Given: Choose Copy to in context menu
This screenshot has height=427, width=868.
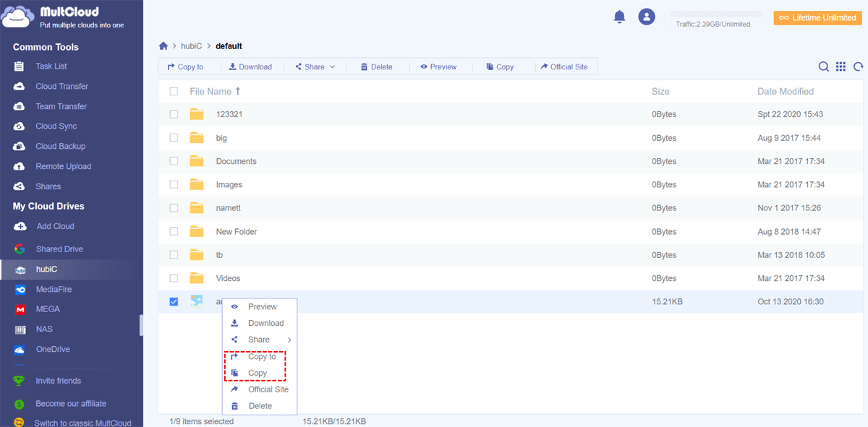Looking at the screenshot, I should tap(260, 356).
